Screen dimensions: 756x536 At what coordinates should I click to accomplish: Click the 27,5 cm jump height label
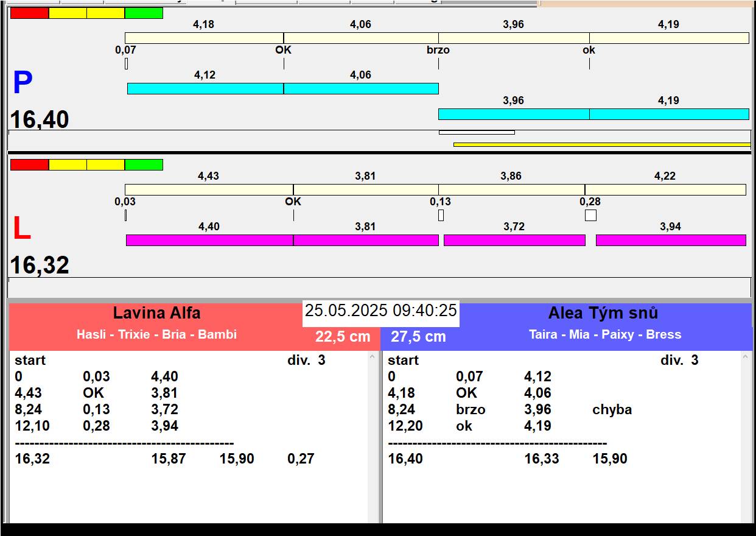tap(418, 337)
